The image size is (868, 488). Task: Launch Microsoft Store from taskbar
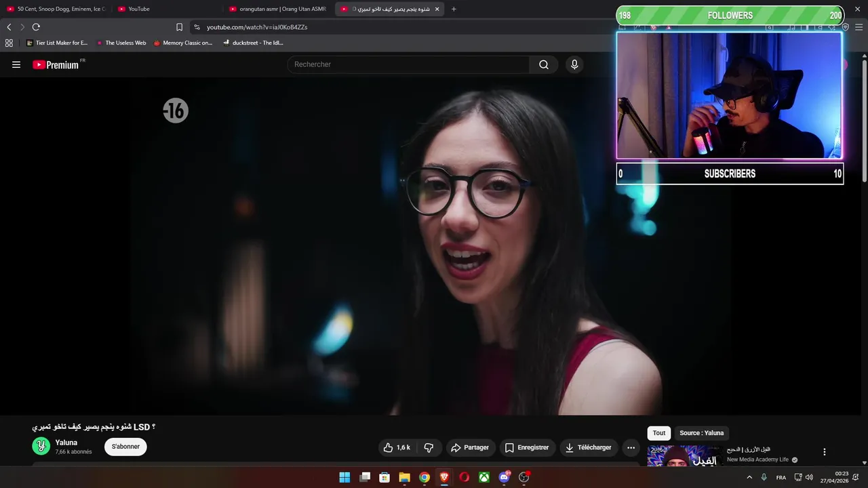tap(384, 477)
